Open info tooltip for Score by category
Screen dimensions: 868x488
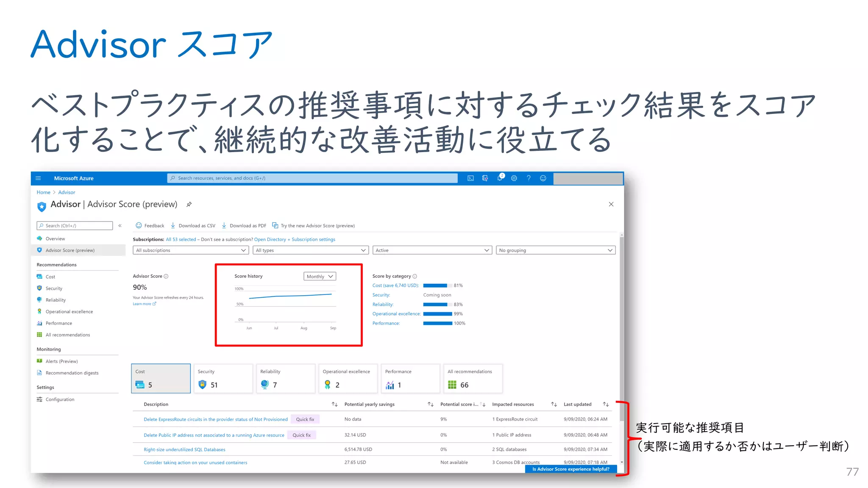(415, 276)
